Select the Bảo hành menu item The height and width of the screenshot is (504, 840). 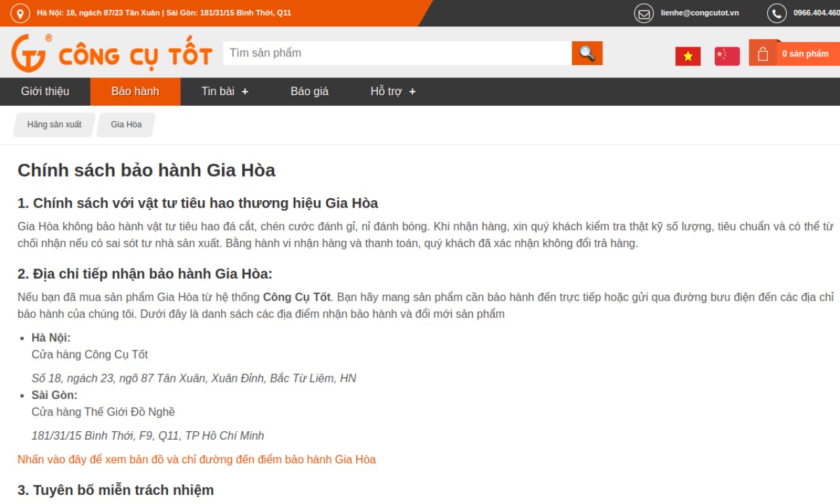135,92
